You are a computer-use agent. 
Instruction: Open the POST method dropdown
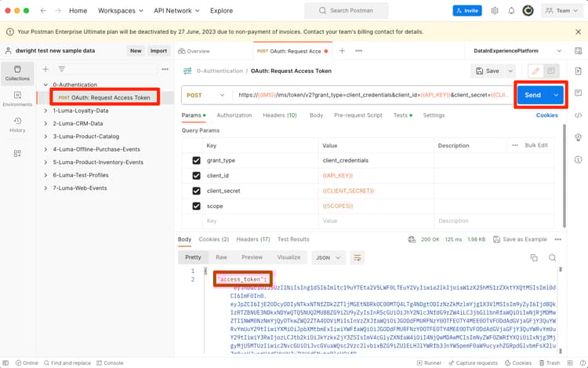point(206,95)
